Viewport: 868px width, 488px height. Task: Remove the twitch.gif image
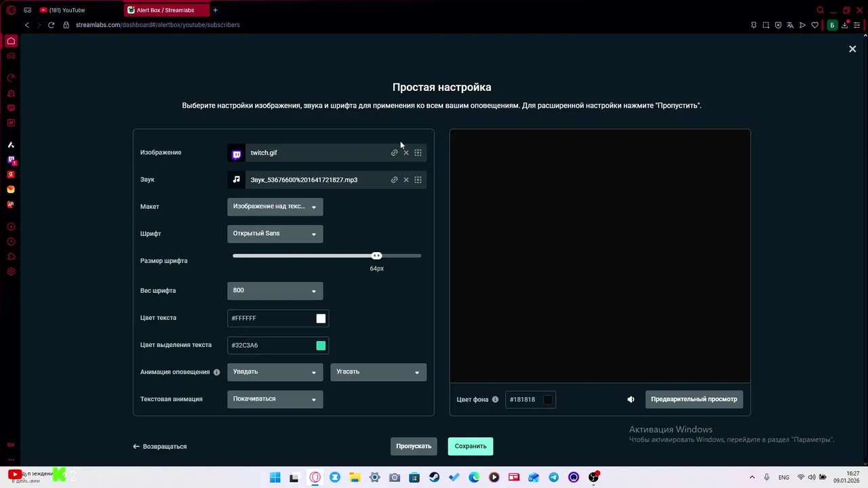tap(406, 152)
